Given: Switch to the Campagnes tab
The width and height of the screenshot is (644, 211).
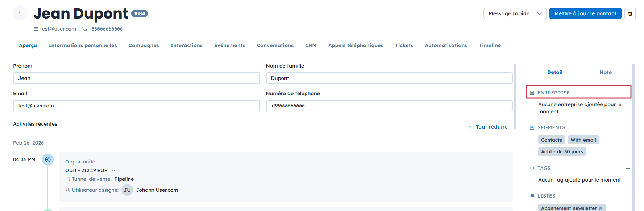Looking at the screenshot, I should (x=144, y=45).
